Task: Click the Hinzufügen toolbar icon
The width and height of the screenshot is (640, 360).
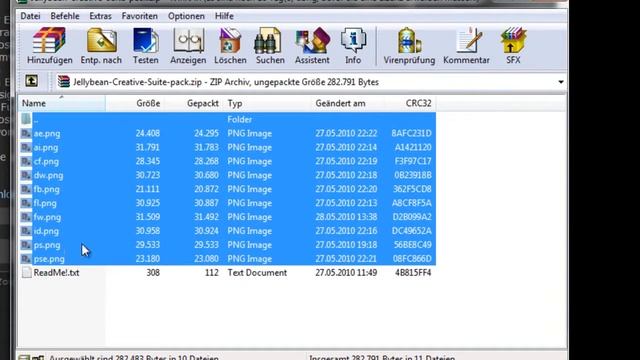Action: pyautogui.click(x=49, y=41)
